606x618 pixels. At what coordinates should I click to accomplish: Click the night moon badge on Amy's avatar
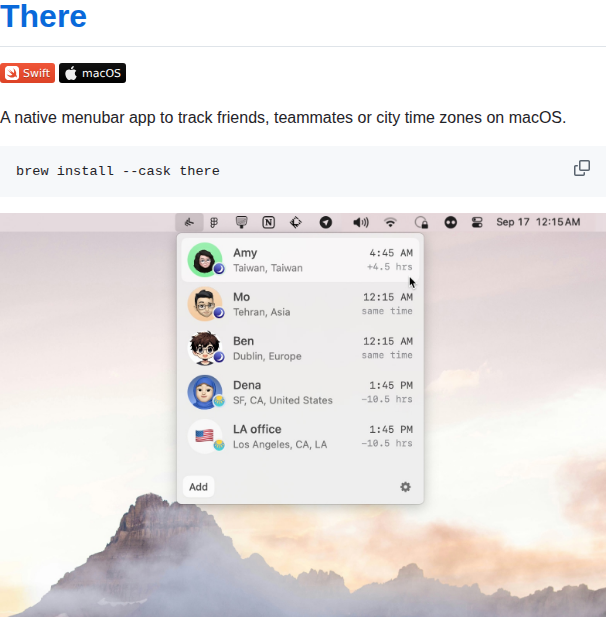[x=219, y=269]
